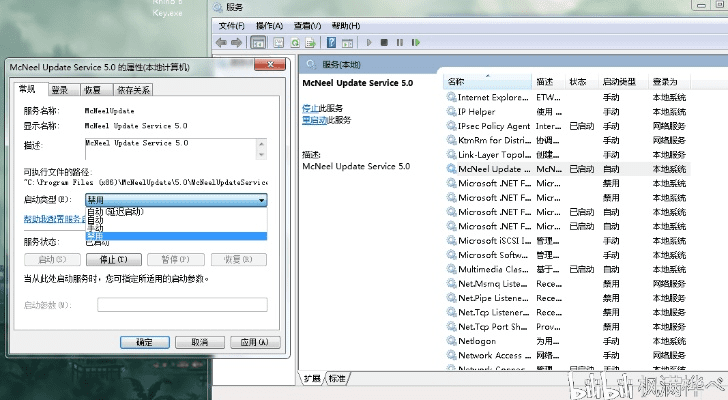Click the Refresh icon in services toolbar
The image size is (728, 400).
pos(294,43)
